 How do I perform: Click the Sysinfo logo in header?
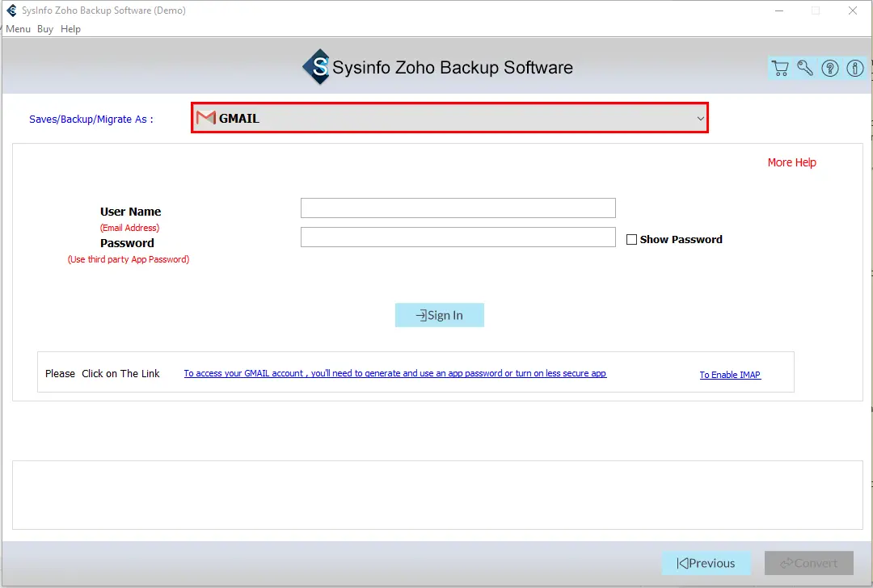[x=317, y=67]
